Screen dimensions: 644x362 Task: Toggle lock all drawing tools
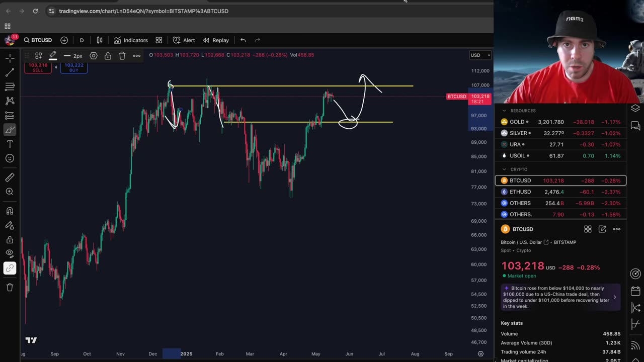coord(10,240)
